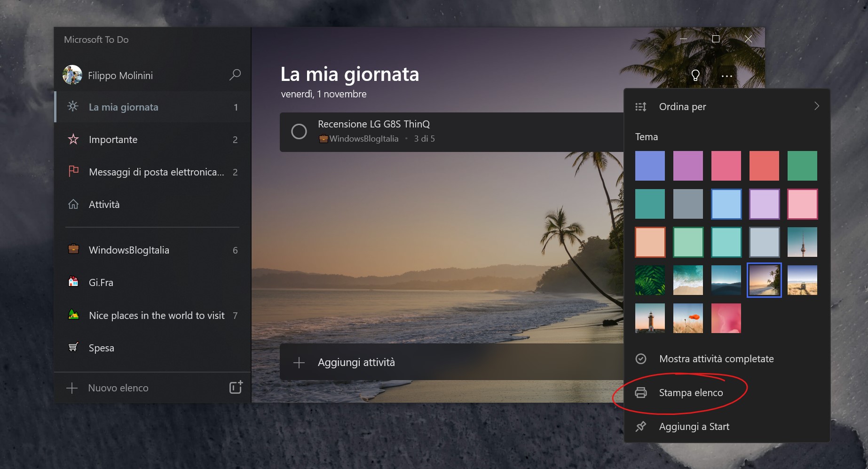Click the plus icon in Aggiungi attività bar
Image resolution: width=868 pixels, height=469 pixels.
(x=299, y=362)
